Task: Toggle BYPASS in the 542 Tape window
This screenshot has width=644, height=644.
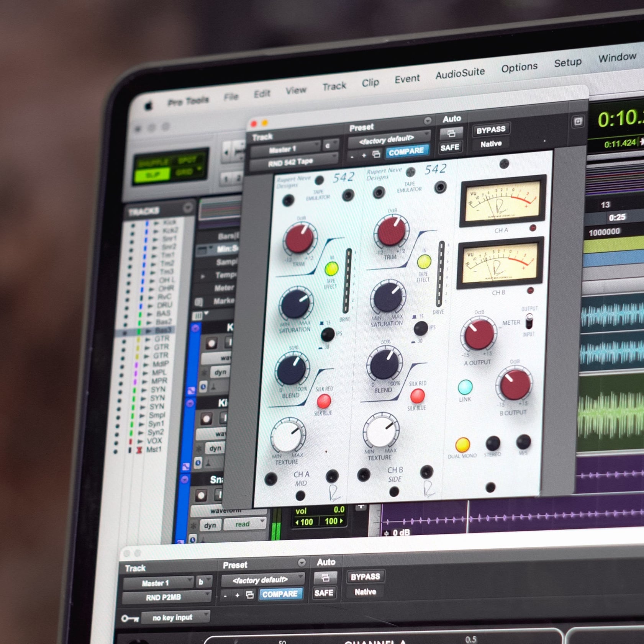Action: [x=491, y=130]
